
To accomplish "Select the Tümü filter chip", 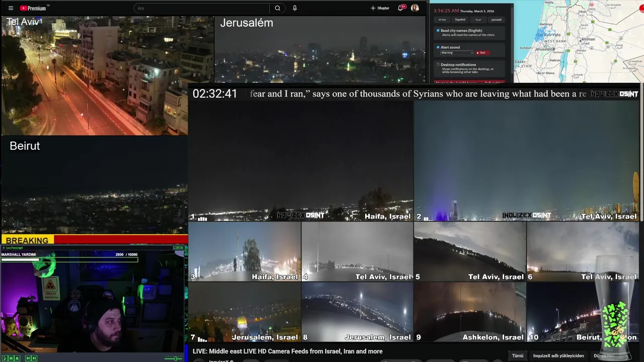I will [518, 355].
